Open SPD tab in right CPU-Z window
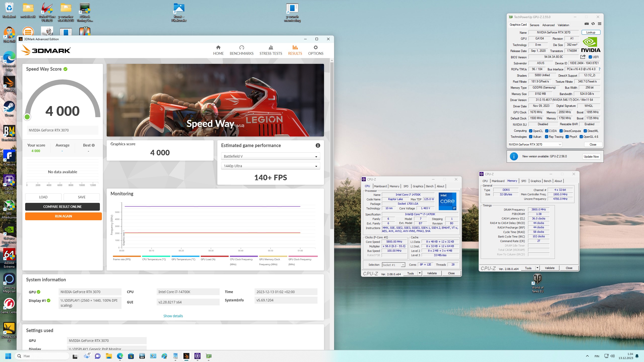This screenshot has height=362, width=644. (524, 181)
